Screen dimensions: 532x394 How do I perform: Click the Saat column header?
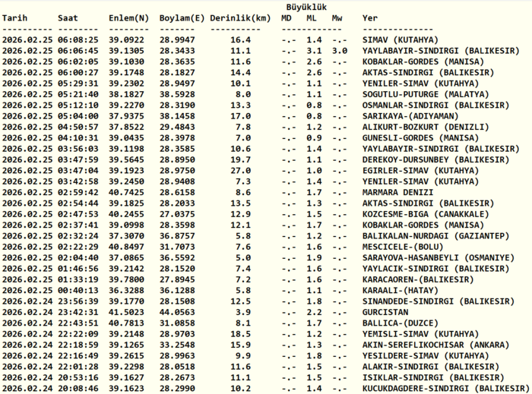tap(68, 17)
